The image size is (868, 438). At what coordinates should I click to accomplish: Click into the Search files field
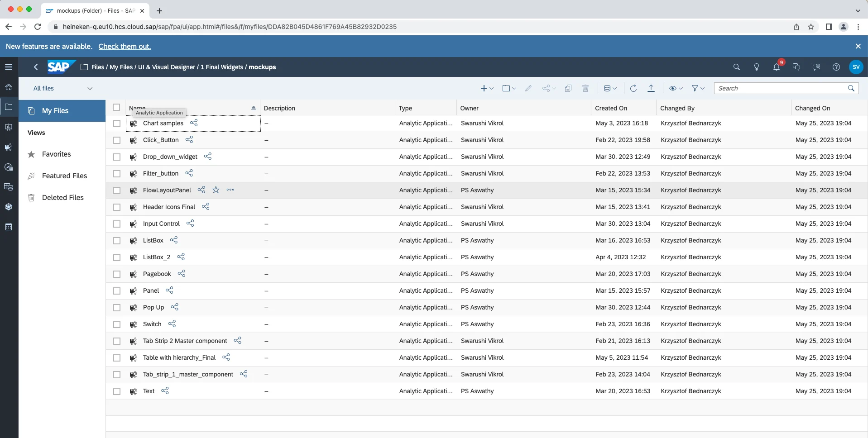(781, 88)
